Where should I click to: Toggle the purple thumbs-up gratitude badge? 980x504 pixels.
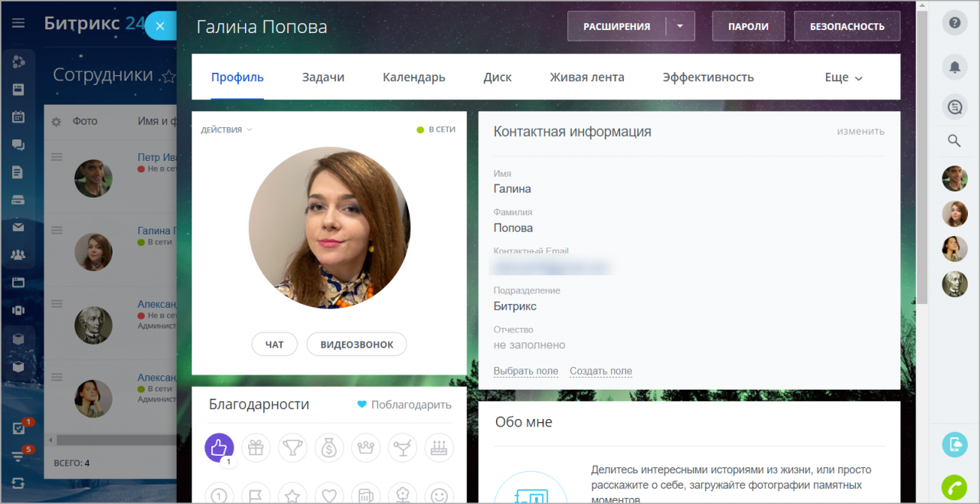[x=219, y=447]
